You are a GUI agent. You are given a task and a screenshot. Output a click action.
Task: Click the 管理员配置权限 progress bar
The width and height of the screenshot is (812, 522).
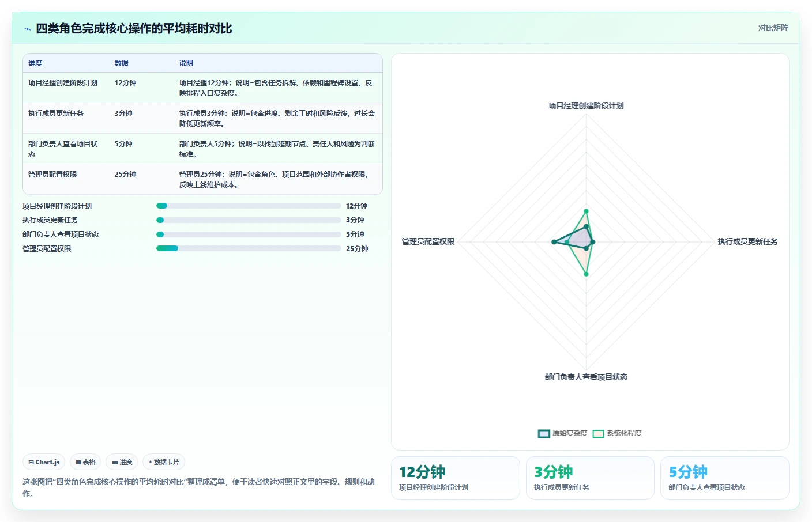click(x=249, y=248)
